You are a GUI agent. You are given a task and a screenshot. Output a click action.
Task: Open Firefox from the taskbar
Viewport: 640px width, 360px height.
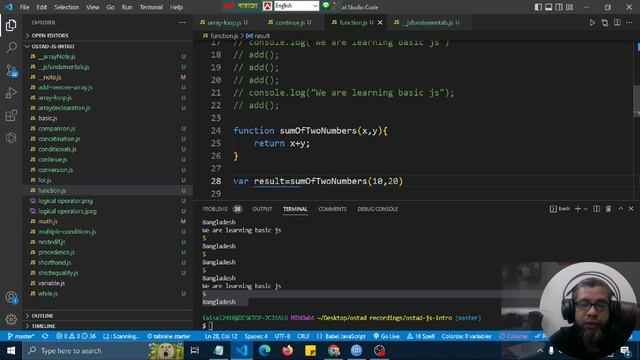coord(287,351)
